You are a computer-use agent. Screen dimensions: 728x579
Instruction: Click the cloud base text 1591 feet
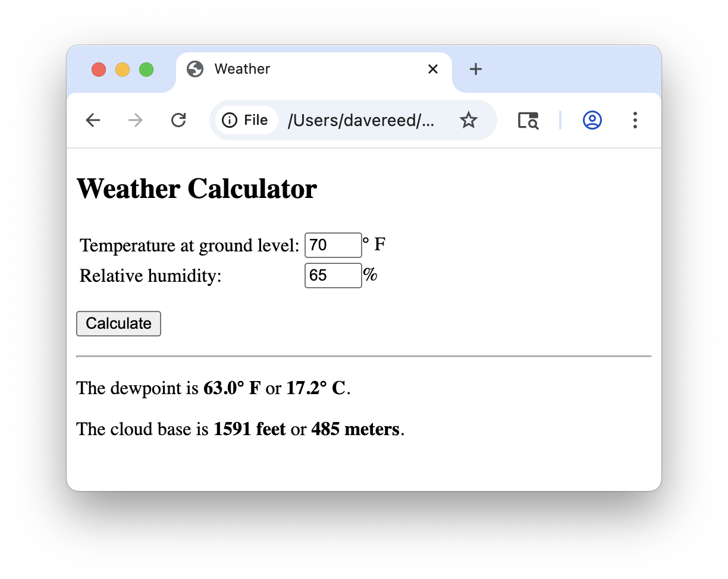tap(249, 429)
